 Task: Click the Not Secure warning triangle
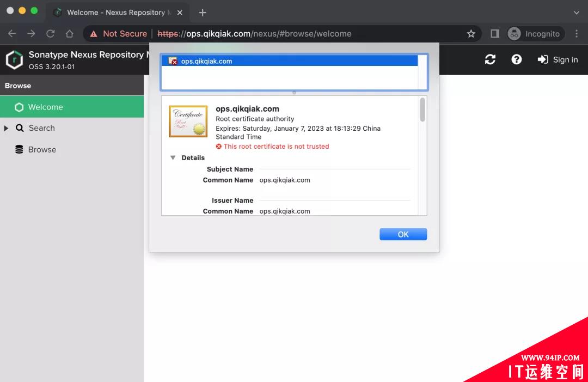click(94, 34)
